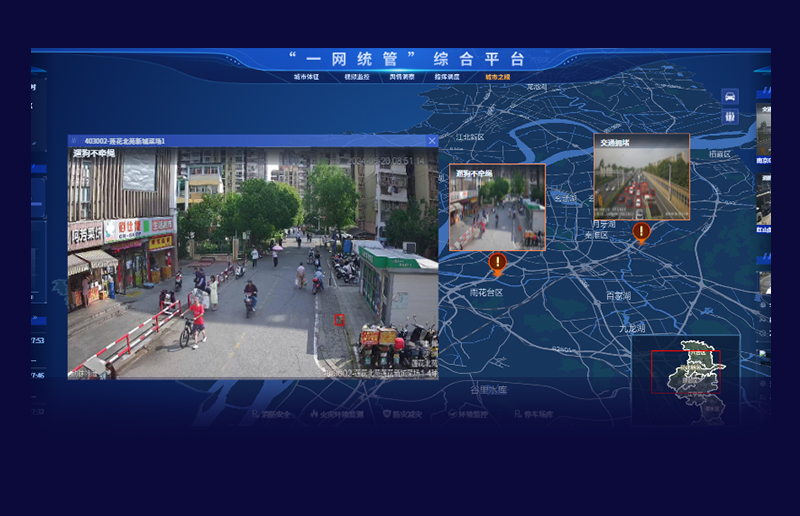Click the red detection box in video
Image resolution: width=800 pixels, height=516 pixels.
click(339, 320)
